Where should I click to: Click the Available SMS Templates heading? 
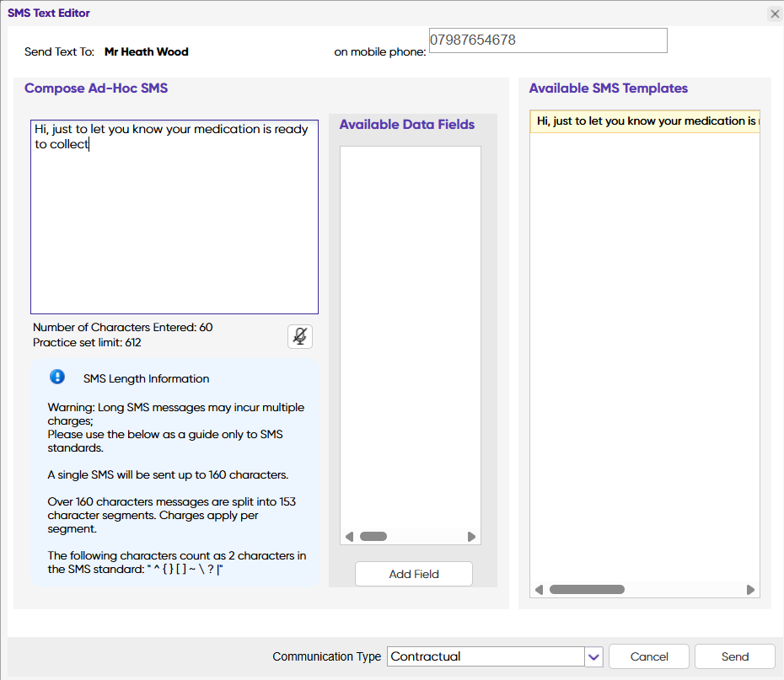609,88
